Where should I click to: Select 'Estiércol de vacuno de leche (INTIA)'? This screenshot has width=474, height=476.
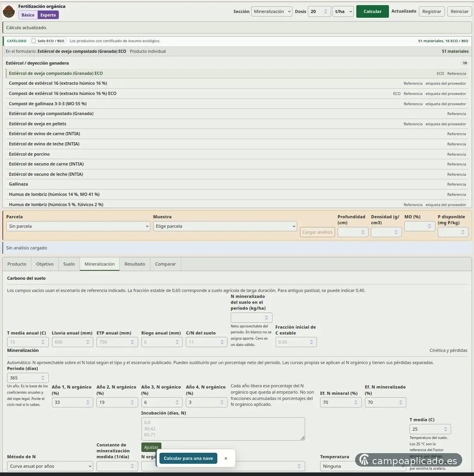click(237, 174)
